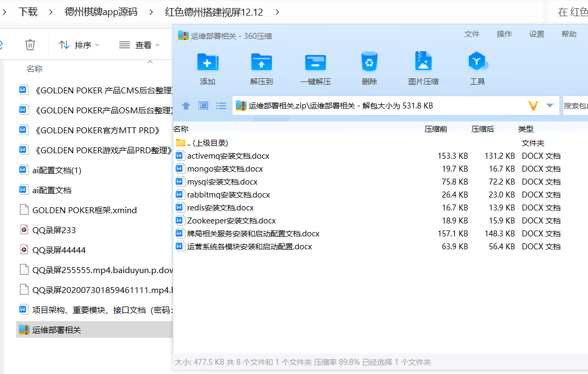Click the archive path address field
Image resolution: width=588 pixels, height=374 pixels.
(x=395, y=106)
